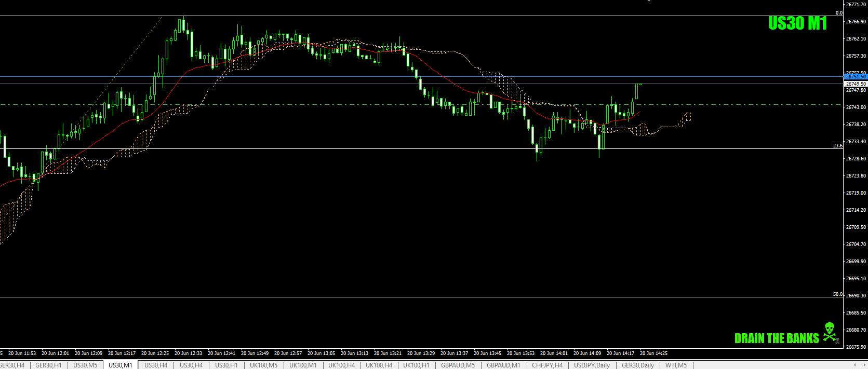Click the 26749.50 current price tag
Viewport: 868px width, 369px height.
[x=856, y=84]
